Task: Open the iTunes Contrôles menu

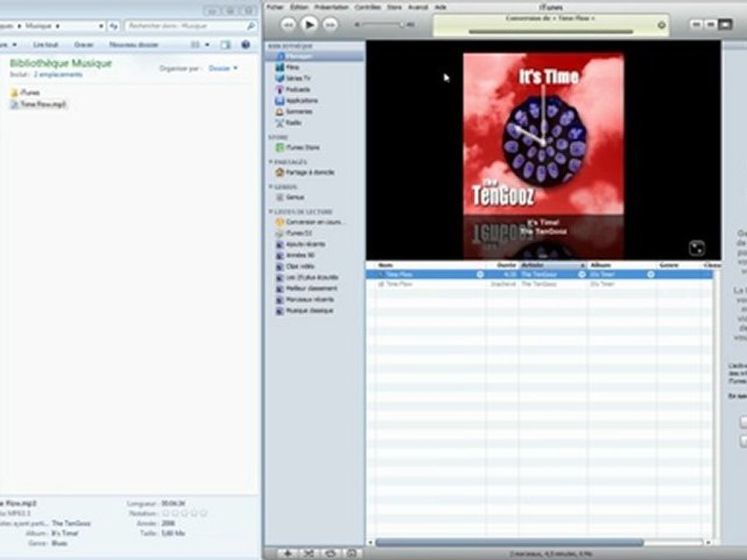Action: [x=368, y=7]
